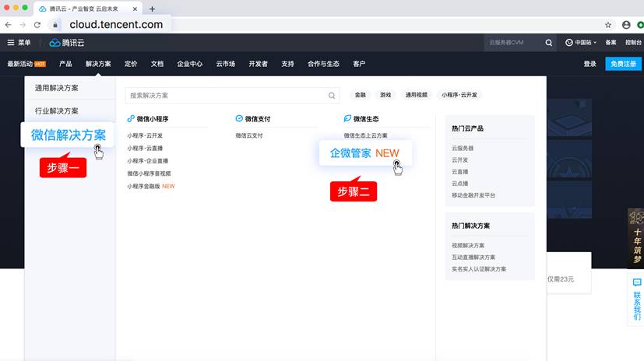Go back using browser back arrow
The image size is (644, 361).
pyautogui.click(x=8, y=25)
